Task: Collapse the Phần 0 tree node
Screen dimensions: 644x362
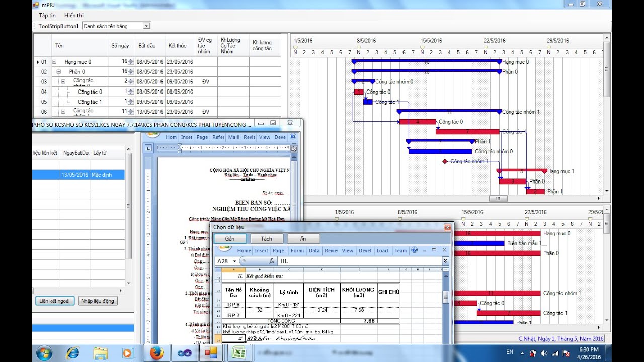Action: pyautogui.click(x=58, y=72)
